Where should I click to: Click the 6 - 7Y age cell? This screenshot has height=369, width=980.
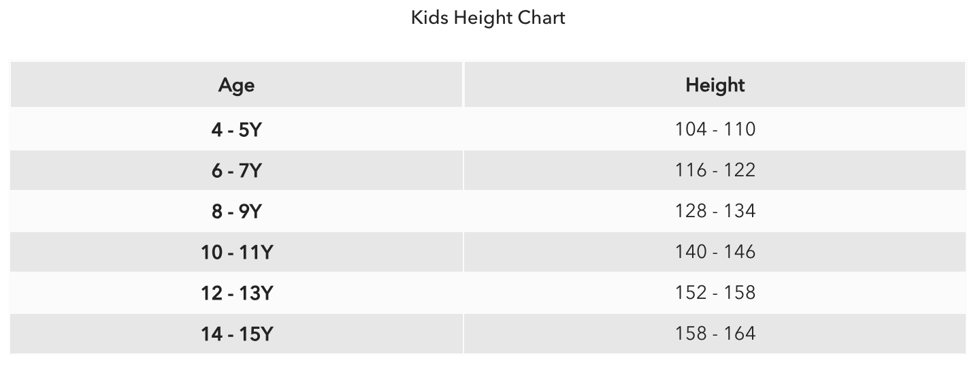coord(236,170)
